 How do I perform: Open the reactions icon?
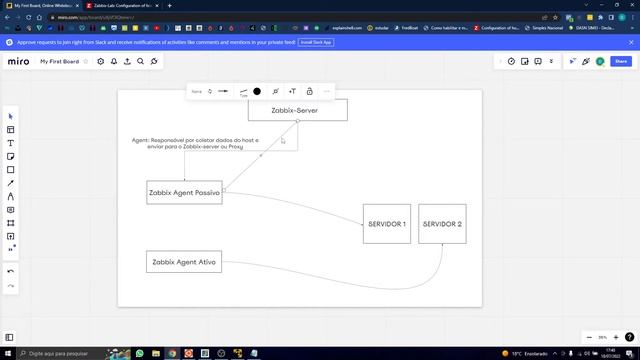coord(586,61)
